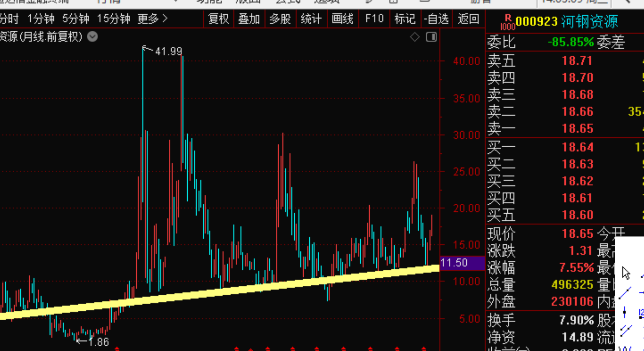Click the 统计 statistics button
644x351 pixels.
pos(311,19)
